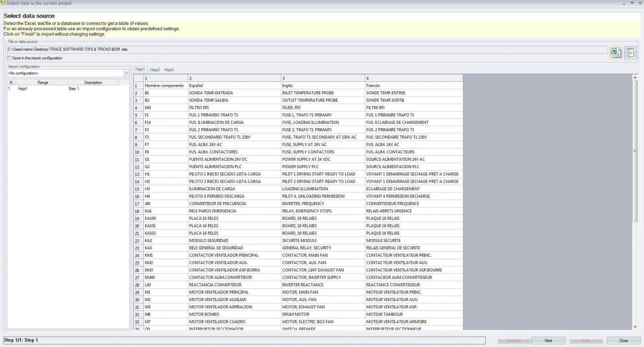
Task: Click the POWER SUPPLY PLC cell
Action: (x=323, y=166)
